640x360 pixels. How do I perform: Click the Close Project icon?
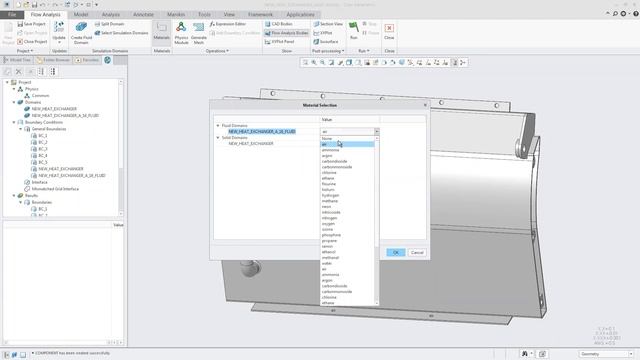tap(20, 42)
